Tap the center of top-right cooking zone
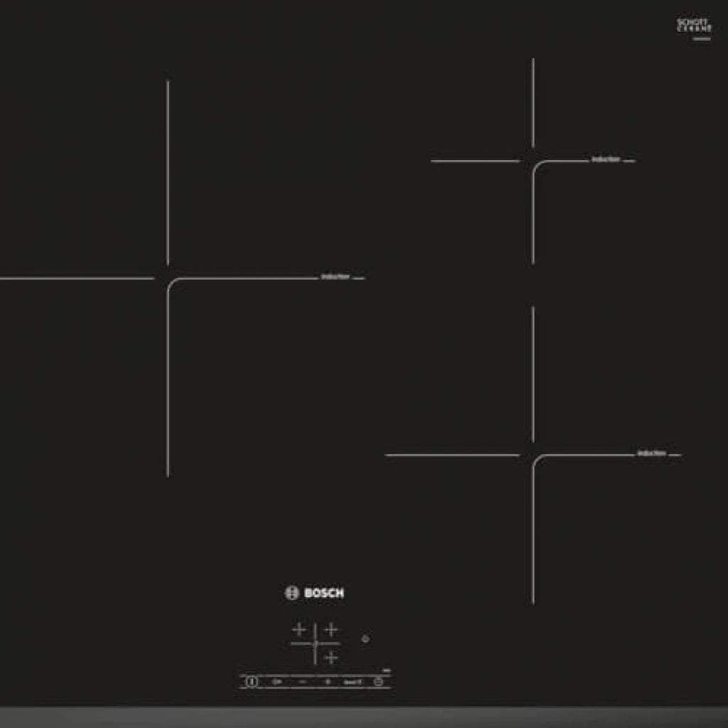The image size is (728, 728). pyautogui.click(x=532, y=161)
